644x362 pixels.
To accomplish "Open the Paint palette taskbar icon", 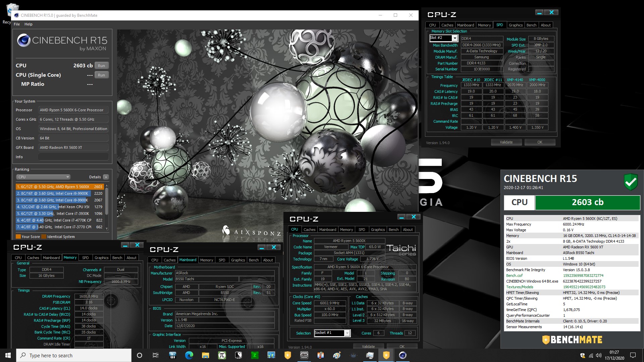I will click(337, 355).
